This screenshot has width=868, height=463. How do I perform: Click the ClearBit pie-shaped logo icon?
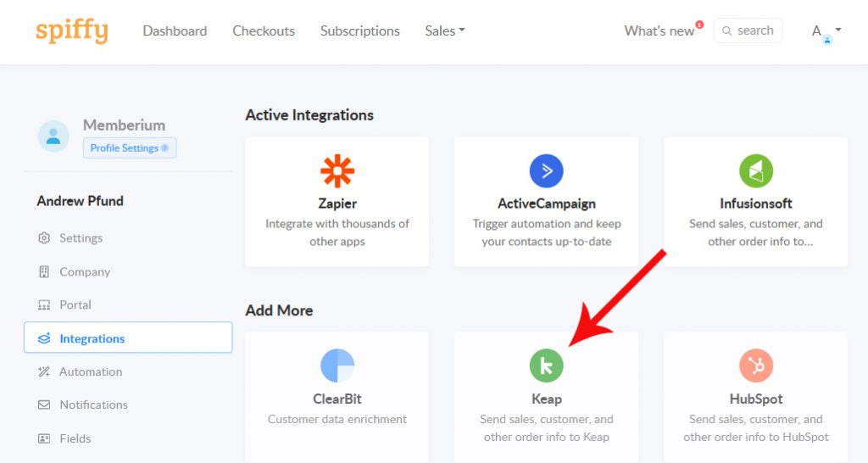click(337, 365)
